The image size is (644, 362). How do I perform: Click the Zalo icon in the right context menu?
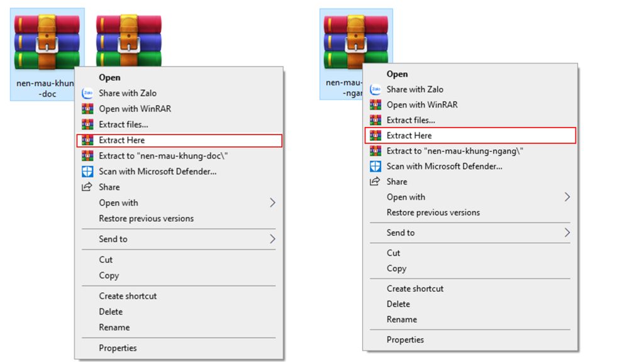point(375,89)
